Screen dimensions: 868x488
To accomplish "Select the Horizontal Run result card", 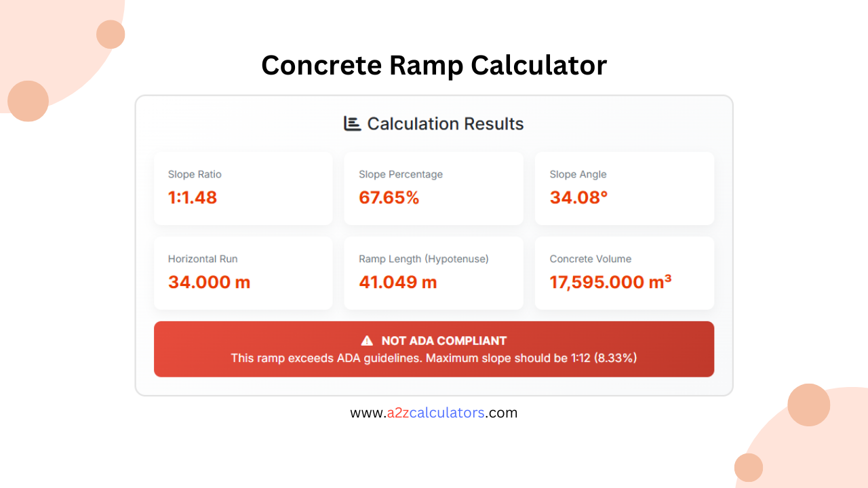I will pos(243,272).
